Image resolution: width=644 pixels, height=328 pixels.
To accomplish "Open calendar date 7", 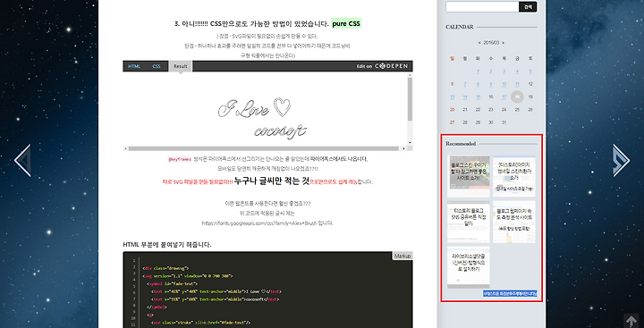I will click(465, 84).
